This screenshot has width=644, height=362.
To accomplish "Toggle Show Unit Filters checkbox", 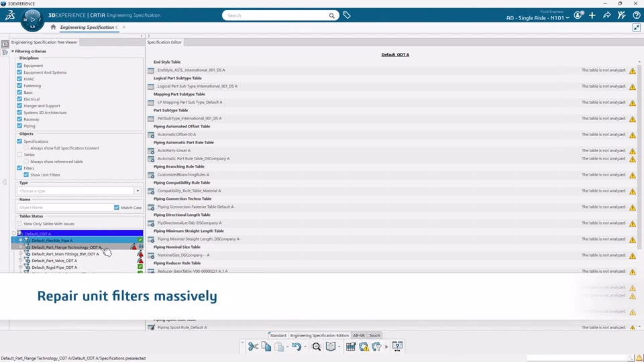I will point(26,175).
